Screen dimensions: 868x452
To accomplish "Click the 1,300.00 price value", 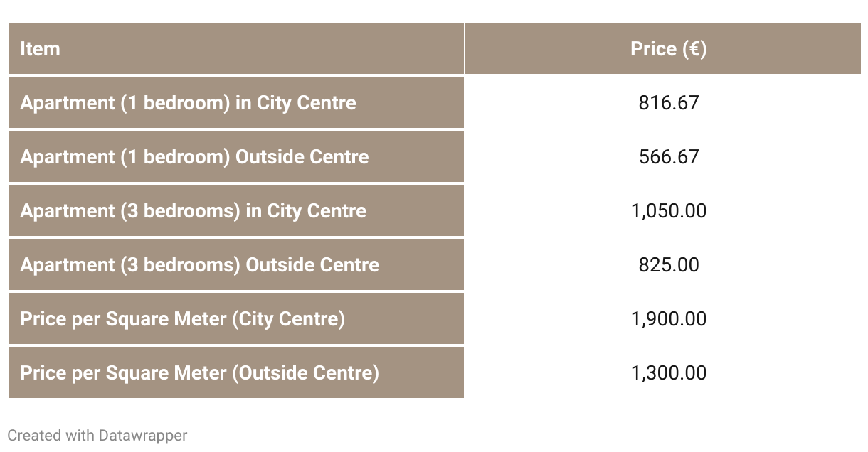I will pyautogui.click(x=669, y=373).
